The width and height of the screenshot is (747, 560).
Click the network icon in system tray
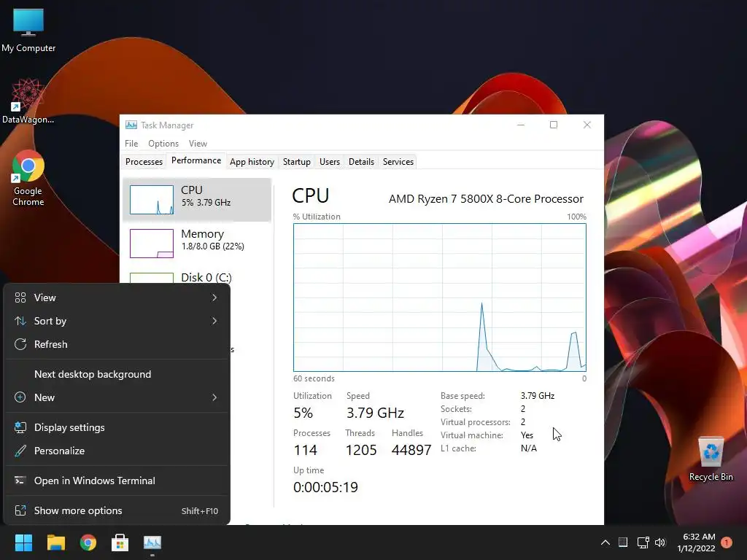(643, 542)
